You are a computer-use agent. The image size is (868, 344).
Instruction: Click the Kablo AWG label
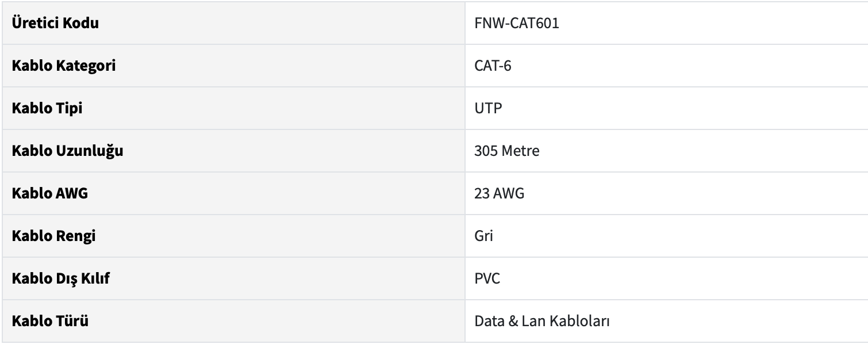[x=49, y=193]
